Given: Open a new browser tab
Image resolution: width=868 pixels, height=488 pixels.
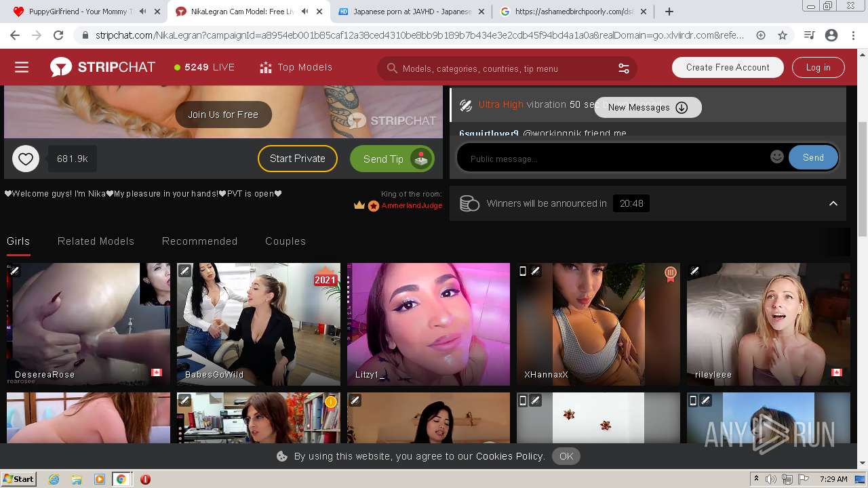Looking at the screenshot, I should (x=669, y=12).
